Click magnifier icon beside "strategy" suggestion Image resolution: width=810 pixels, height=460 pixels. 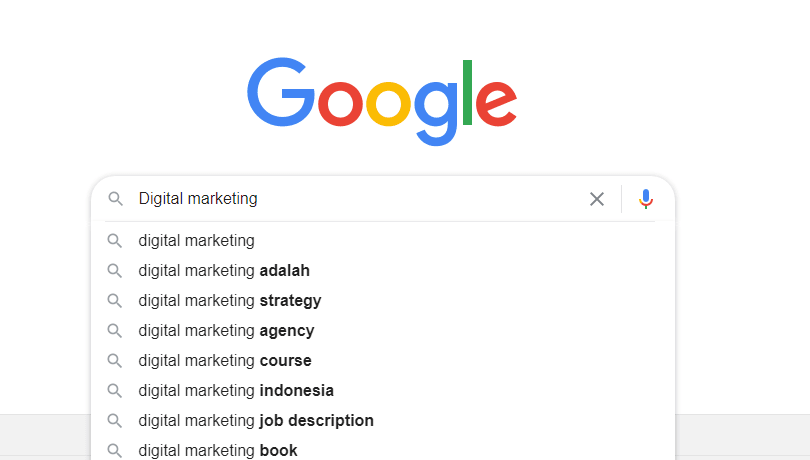tap(115, 300)
